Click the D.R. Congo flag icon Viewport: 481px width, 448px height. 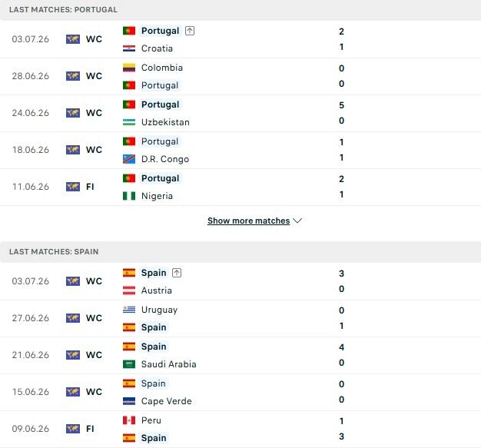pyautogui.click(x=129, y=159)
